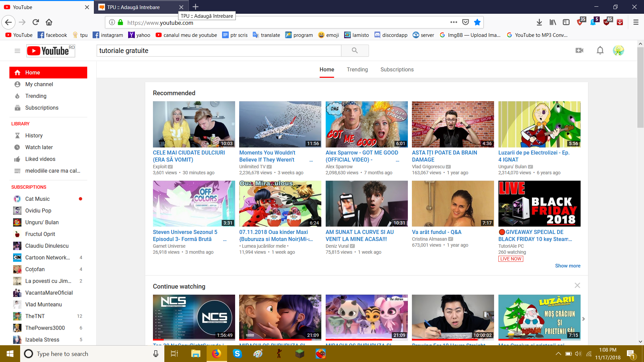Toggle the Firefox sidebar icon
This screenshot has width=644, height=362.
pyautogui.click(x=566, y=22)
